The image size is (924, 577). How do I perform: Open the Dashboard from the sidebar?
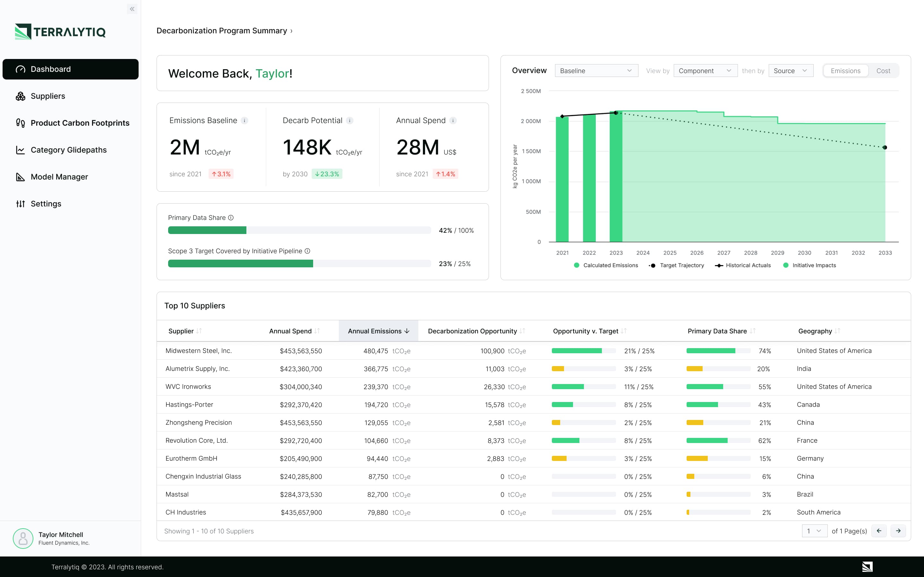point(50,69)
